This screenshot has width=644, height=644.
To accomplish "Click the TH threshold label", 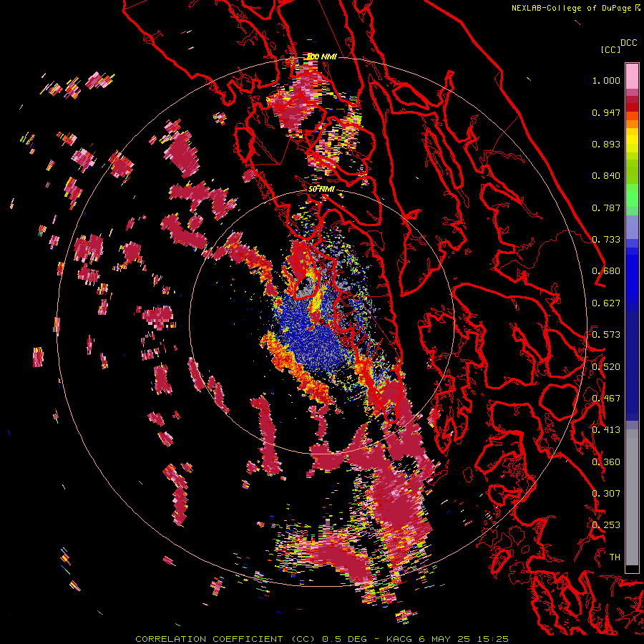I will tap(615, 557).
